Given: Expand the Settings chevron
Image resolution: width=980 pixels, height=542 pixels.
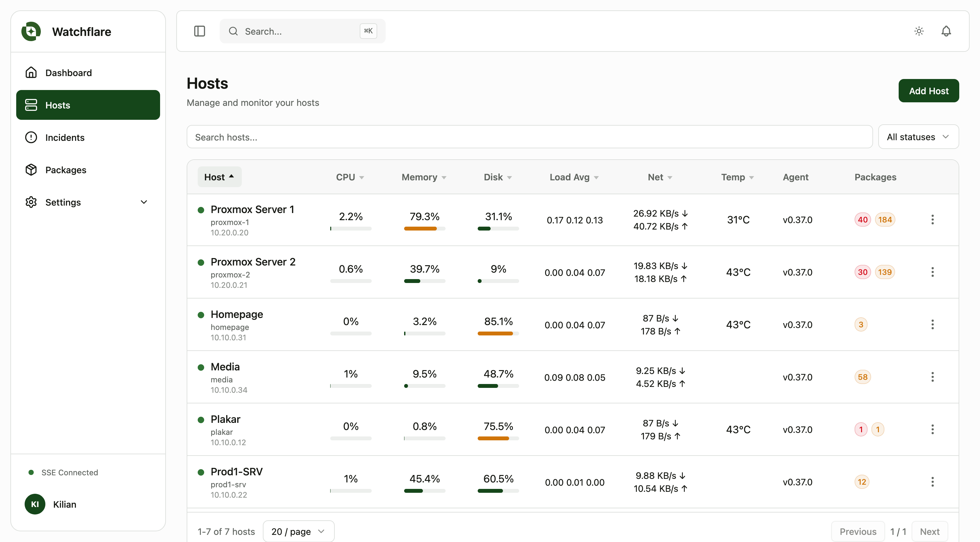Looking at the screenshot, I should (x=144, y=202).
